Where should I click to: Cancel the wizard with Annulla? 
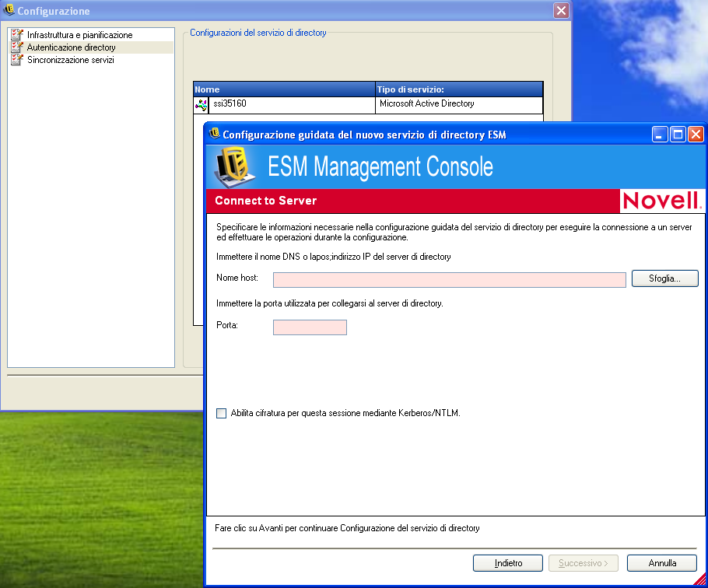click(x=662, y=563)
